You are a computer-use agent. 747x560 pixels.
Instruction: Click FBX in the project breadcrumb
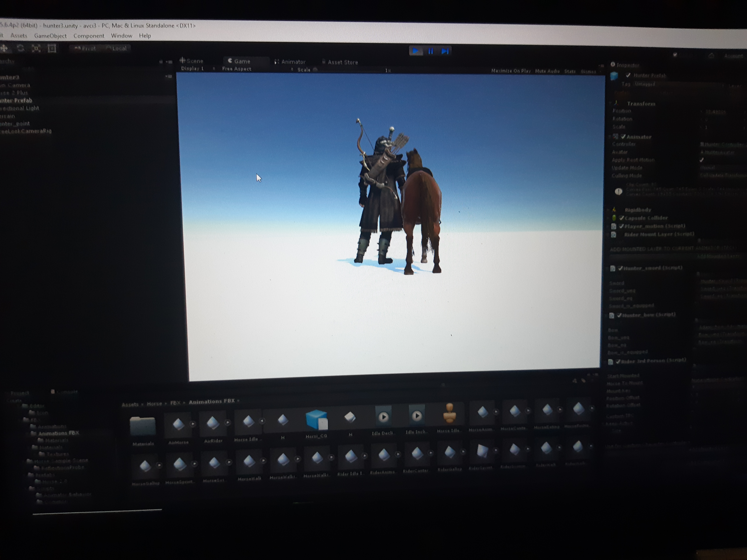coord(175,403)
